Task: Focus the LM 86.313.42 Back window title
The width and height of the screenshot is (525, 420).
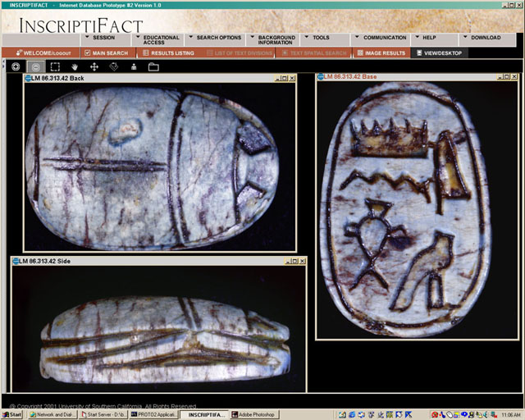Action: (x=57, y=78)
